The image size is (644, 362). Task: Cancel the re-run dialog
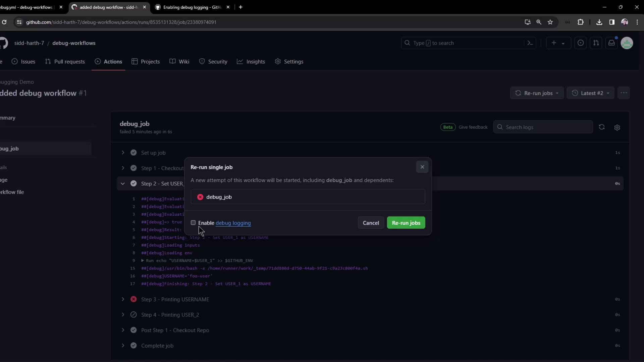pos(371,223)
